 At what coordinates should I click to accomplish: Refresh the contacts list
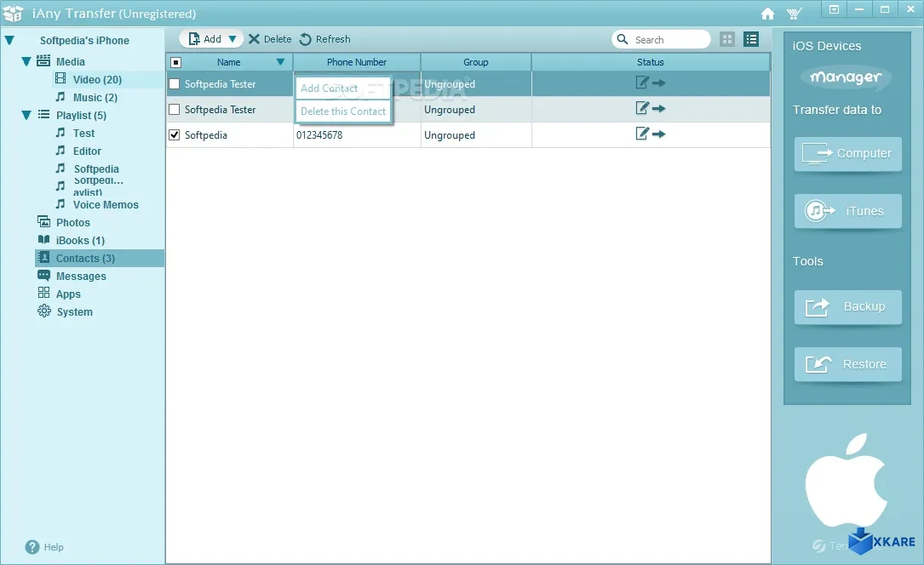324,39
